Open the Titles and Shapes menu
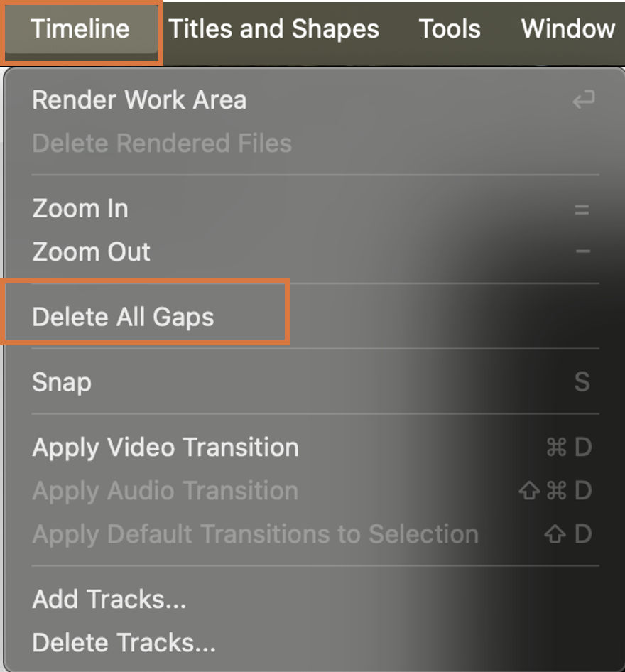The height and width of the screenshot is (672, 625). [x=273, y=30]
